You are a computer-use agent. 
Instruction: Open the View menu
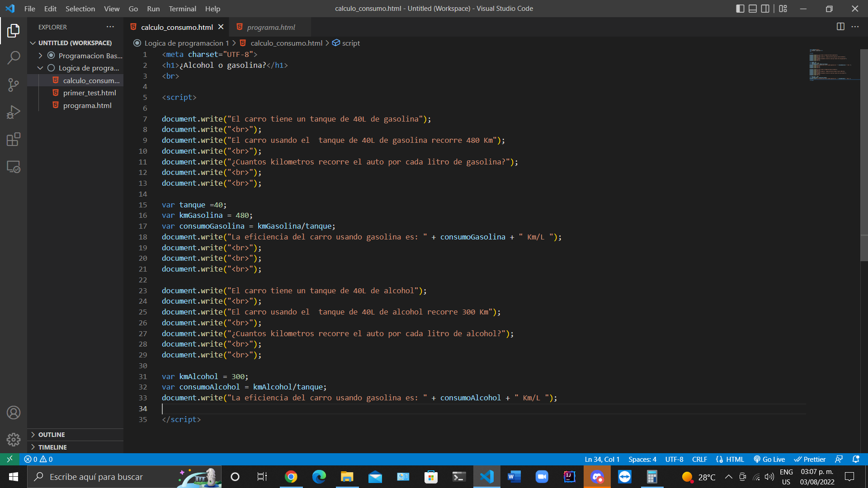coord(112,9)
